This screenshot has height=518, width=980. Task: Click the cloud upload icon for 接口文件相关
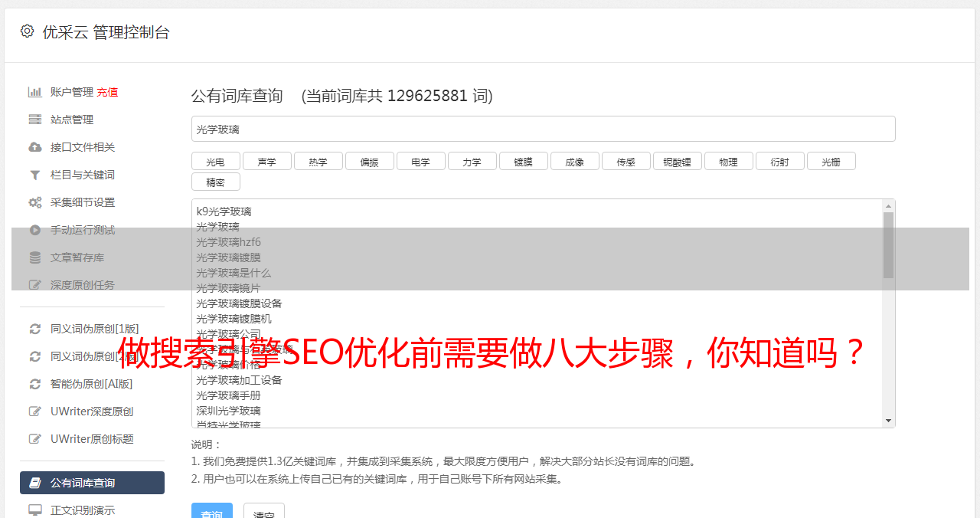click(34, 147)
